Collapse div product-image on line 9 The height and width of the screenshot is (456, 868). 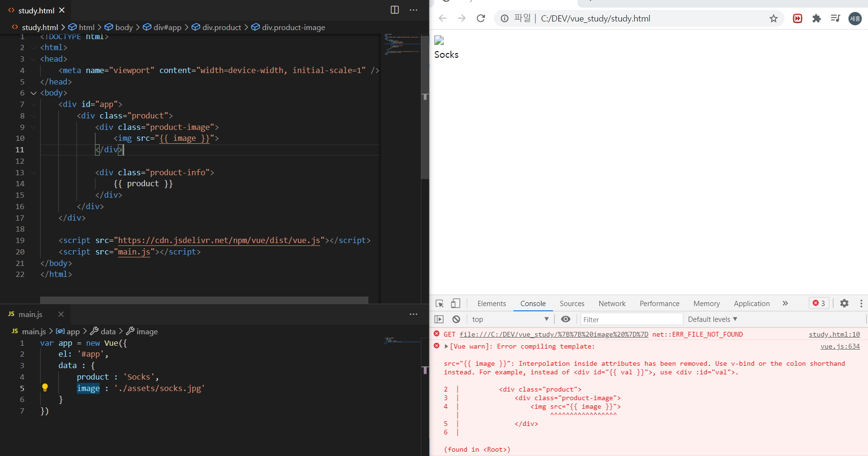tap(33, 127)
